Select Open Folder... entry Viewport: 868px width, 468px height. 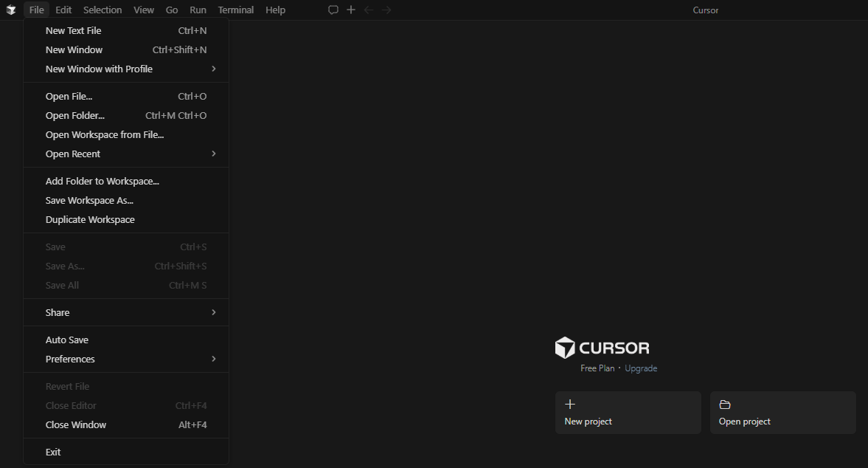coord(126,116)
